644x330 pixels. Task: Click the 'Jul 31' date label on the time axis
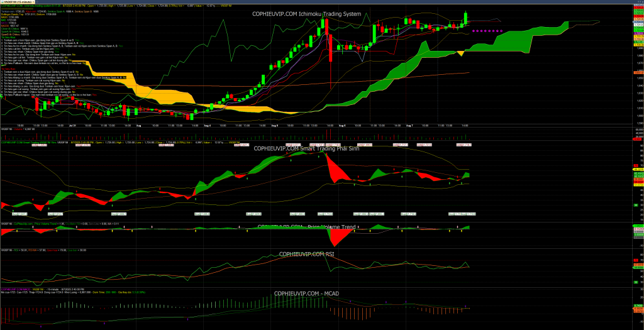click(x=72, y=126)
